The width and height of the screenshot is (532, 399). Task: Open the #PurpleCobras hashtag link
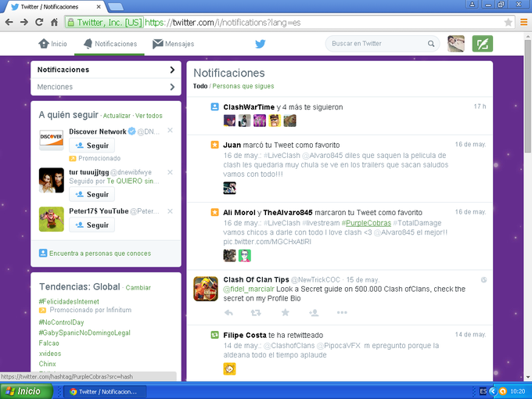[366, 223]
